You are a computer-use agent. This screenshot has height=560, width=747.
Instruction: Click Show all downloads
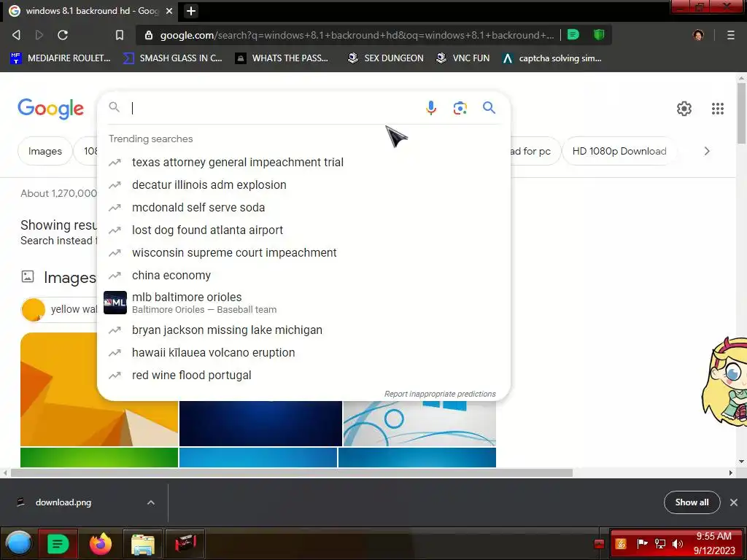[692, 502]
